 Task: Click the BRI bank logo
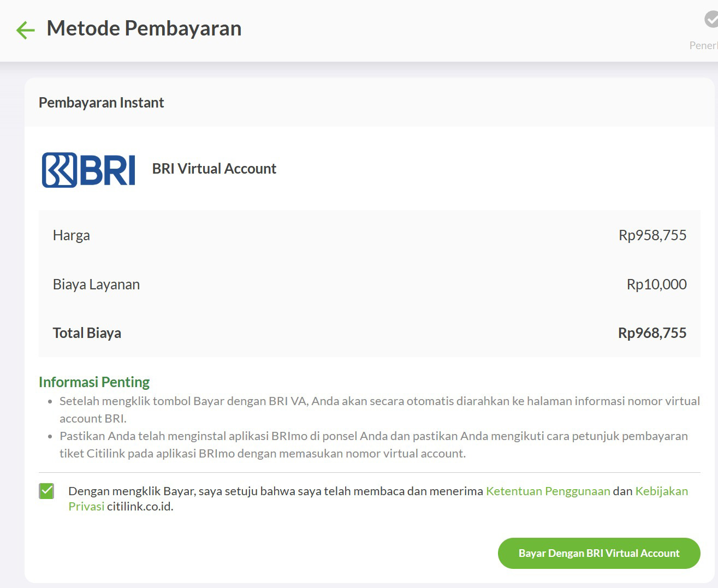(x=88, y=170)
